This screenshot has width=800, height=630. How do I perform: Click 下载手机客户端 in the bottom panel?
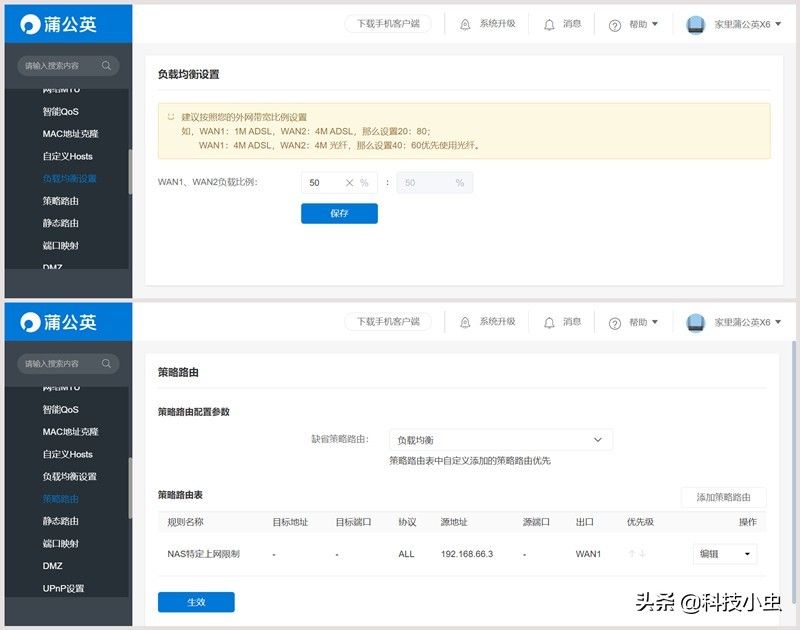(388, 321)
